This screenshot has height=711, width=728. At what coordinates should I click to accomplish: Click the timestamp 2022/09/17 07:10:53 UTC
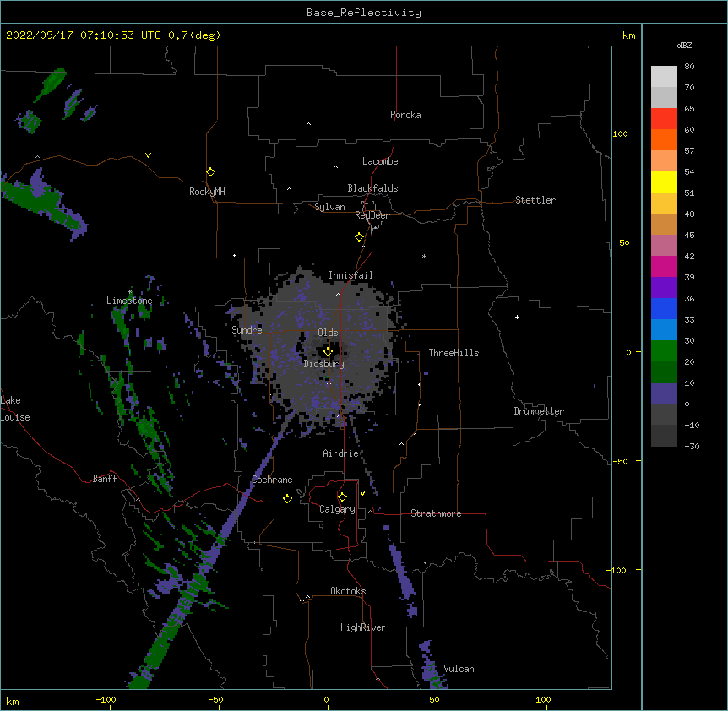(x=84, y=35)
